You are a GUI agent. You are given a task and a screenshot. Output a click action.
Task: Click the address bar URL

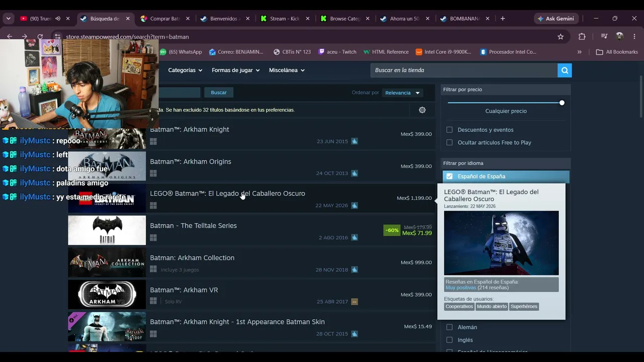127,37
